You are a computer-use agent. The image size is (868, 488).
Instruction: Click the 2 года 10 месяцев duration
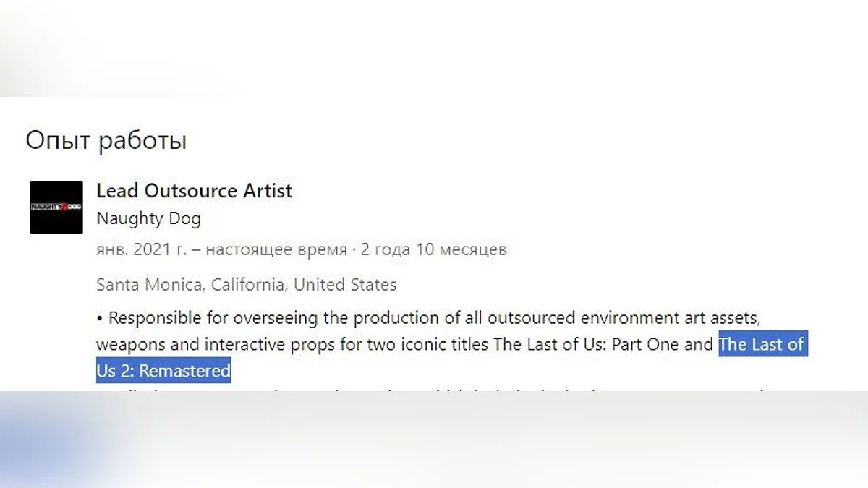point(434,250)
